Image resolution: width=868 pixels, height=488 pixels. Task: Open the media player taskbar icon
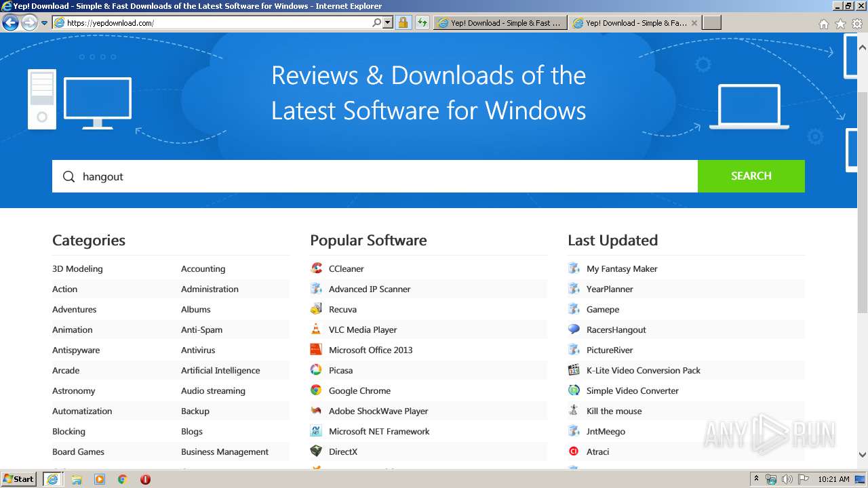click(100, 479)
